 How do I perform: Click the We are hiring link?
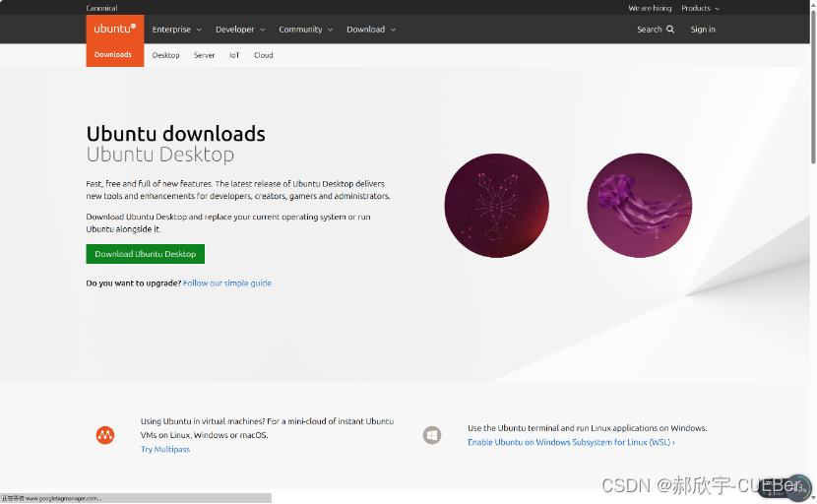[650, 8]
